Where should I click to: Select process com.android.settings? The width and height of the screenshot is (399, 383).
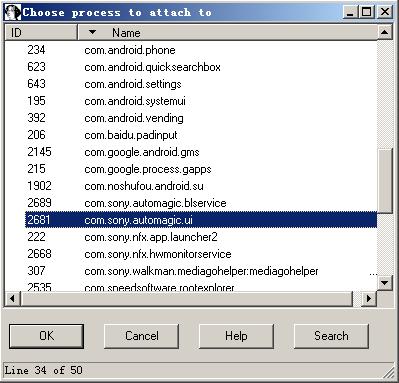(201, 84)
